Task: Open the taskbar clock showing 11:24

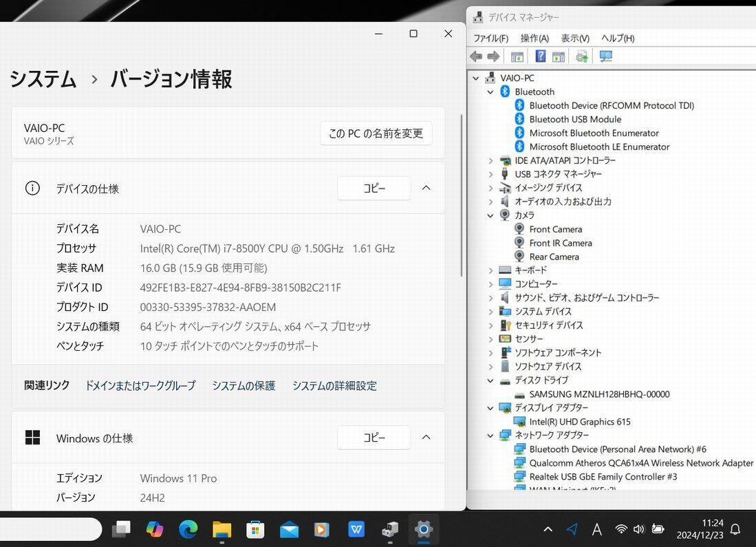Action: click(x=700, y=529)
